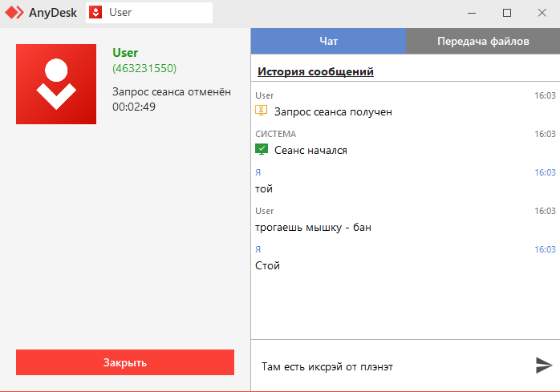Click the timer 00:02:49
560x392 pixels.
coord(134,107)
